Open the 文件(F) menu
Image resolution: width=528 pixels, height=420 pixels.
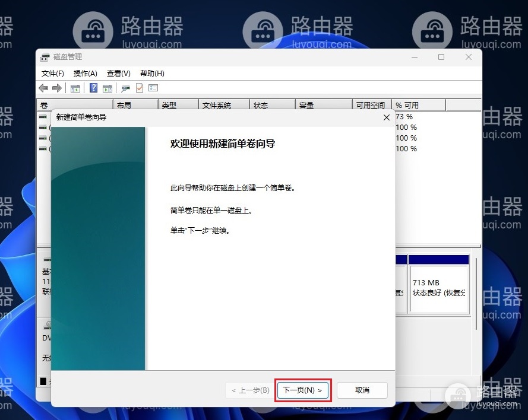[x=52, y=74]
